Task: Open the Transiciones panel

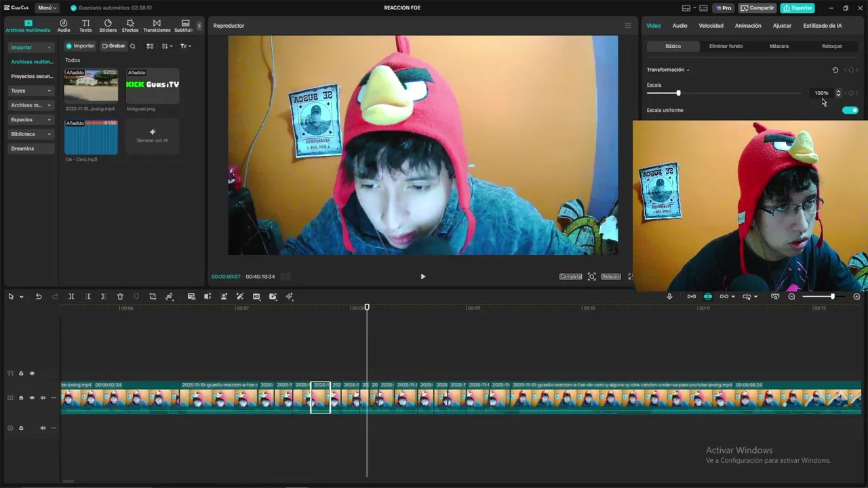Action: coord(157,26)
